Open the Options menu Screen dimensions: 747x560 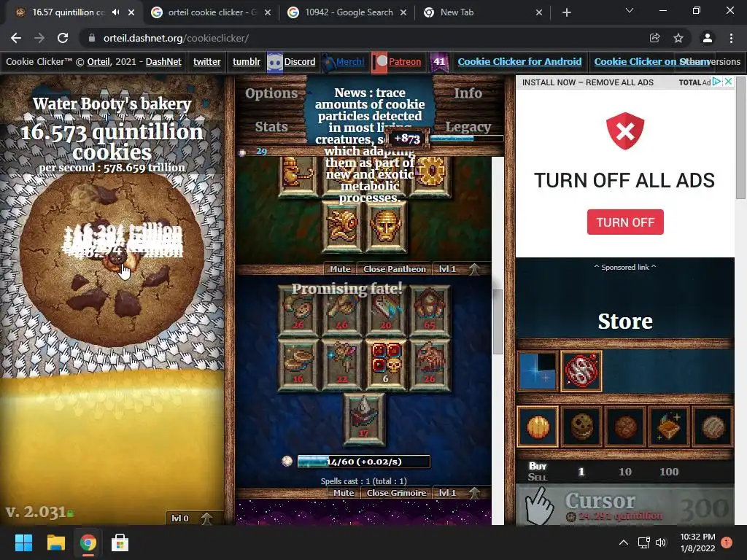(x=271, y=93)
